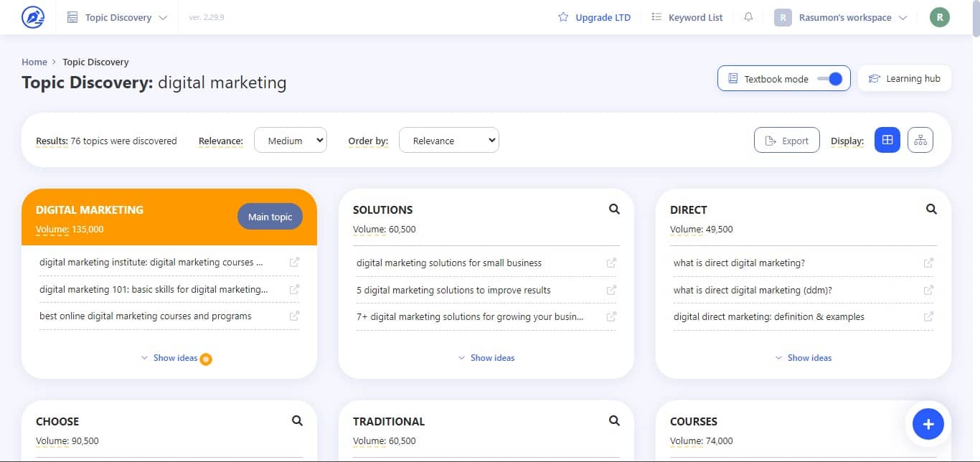Open the Order by Relevance dropdown
980x462 pixels.
point(448,141)
